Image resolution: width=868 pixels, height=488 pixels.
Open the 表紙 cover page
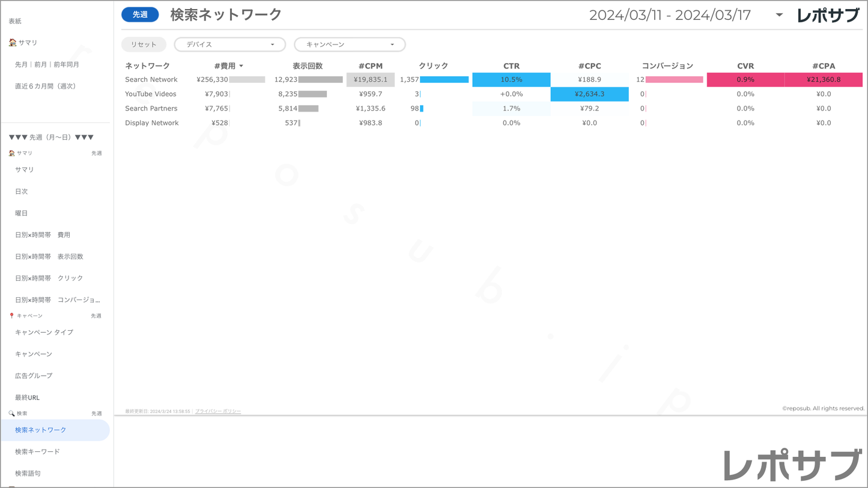(x=15, y=21)
